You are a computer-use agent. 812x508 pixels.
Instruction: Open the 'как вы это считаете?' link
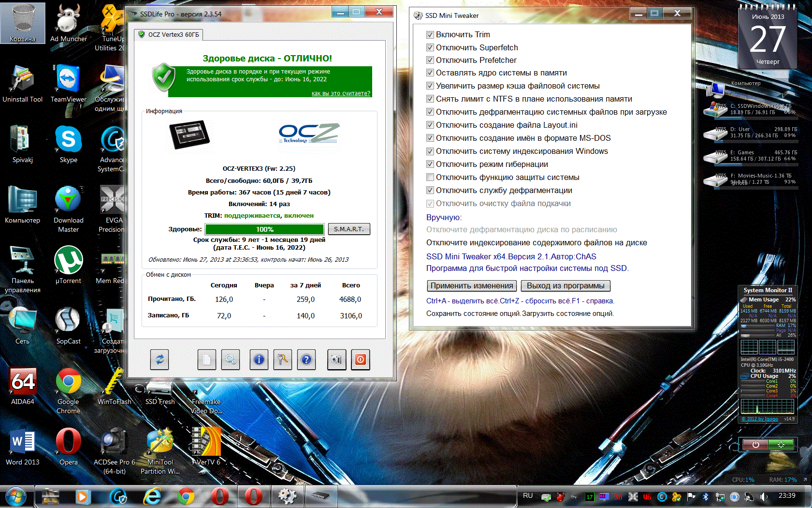[341, 93]
